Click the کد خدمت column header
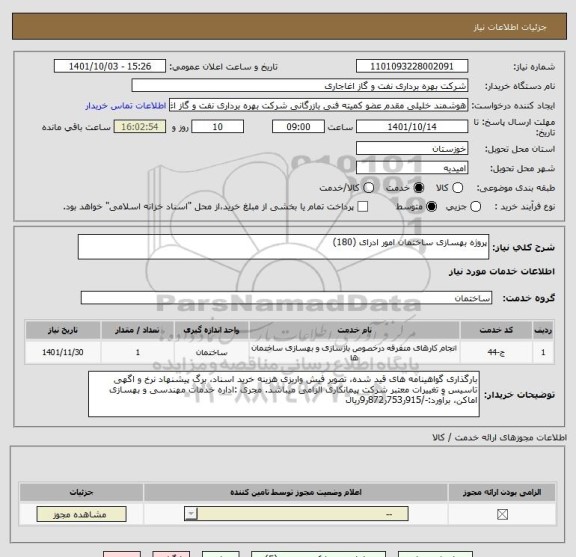 point(496,330)
